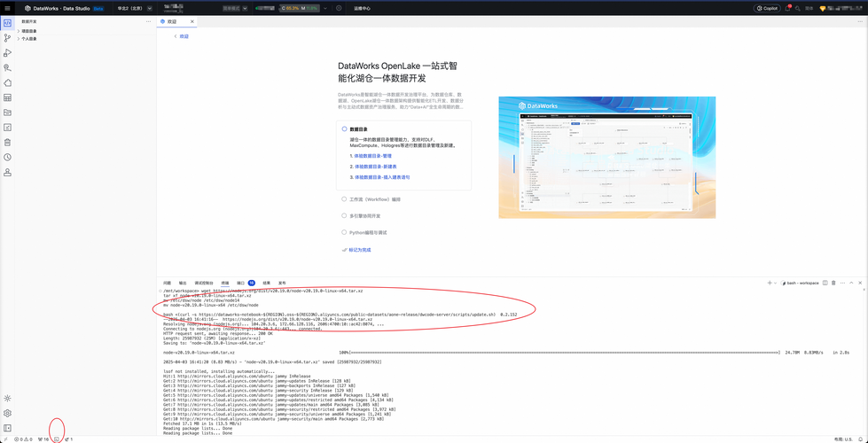Split the terminal panel
The height and width of the screenshot is (443, 868).
pos(825,284)
